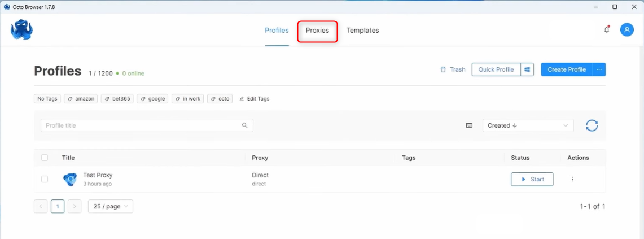Start the Test Proxy profile
This screenshot has height=239, width=644.
click(532, 179)
